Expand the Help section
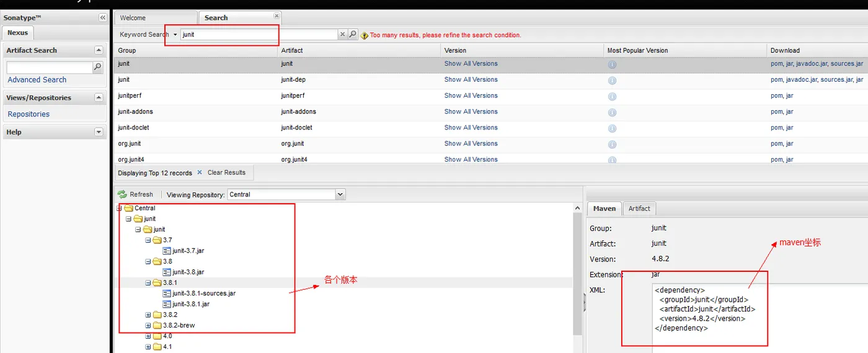The height and width of the screenshot is (353, 868). (99, 132)
